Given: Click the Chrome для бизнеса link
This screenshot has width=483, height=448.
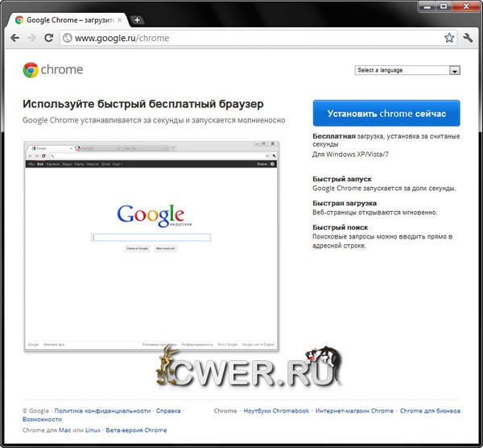Looking at the screenshot, I should coord(430,411).
